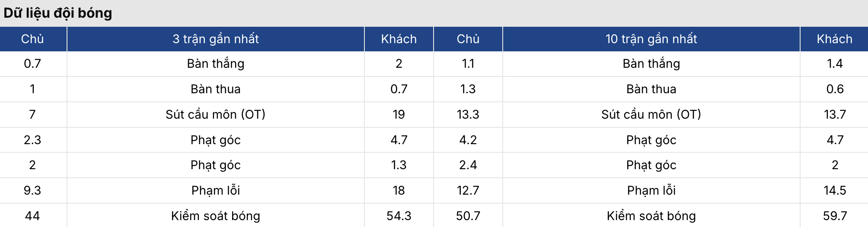Screen dimensions: 868x227
Task: Click "Bàn thua" in the 10-match table
Action: point(651,89)
